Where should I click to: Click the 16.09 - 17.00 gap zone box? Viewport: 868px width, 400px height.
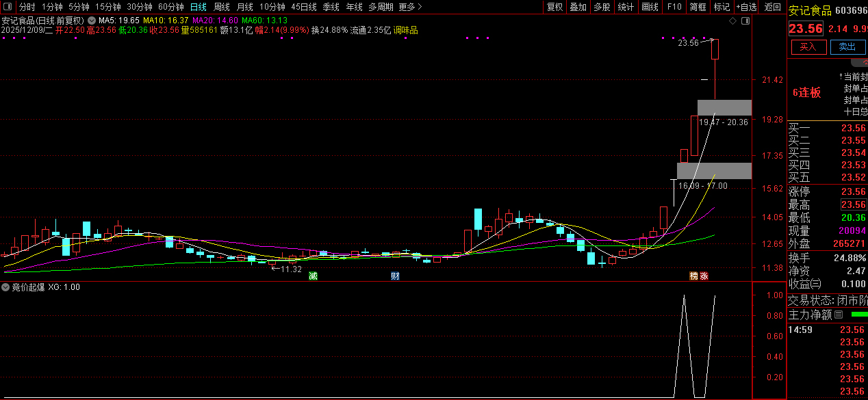(x=714, y=171)
